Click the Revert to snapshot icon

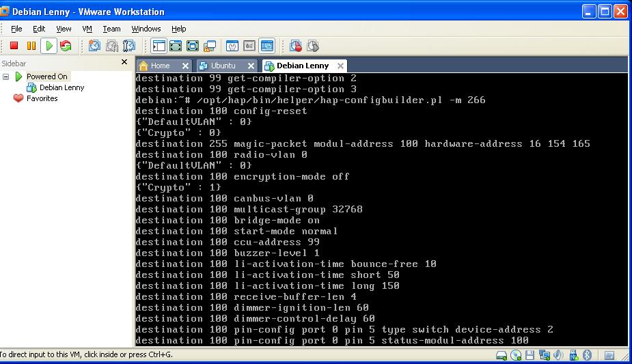[x=111, y=46]
